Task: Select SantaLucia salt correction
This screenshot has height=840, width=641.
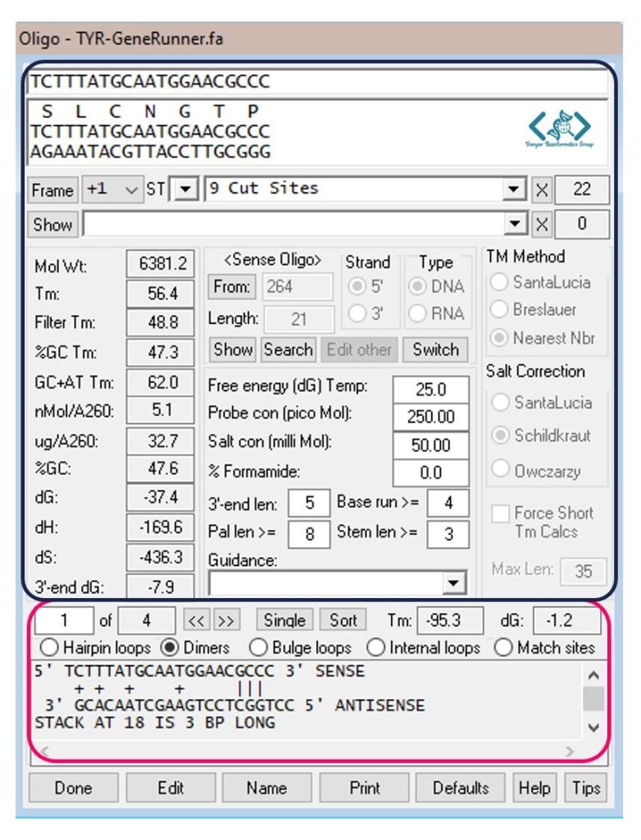Action: click(x=500, y=402)
